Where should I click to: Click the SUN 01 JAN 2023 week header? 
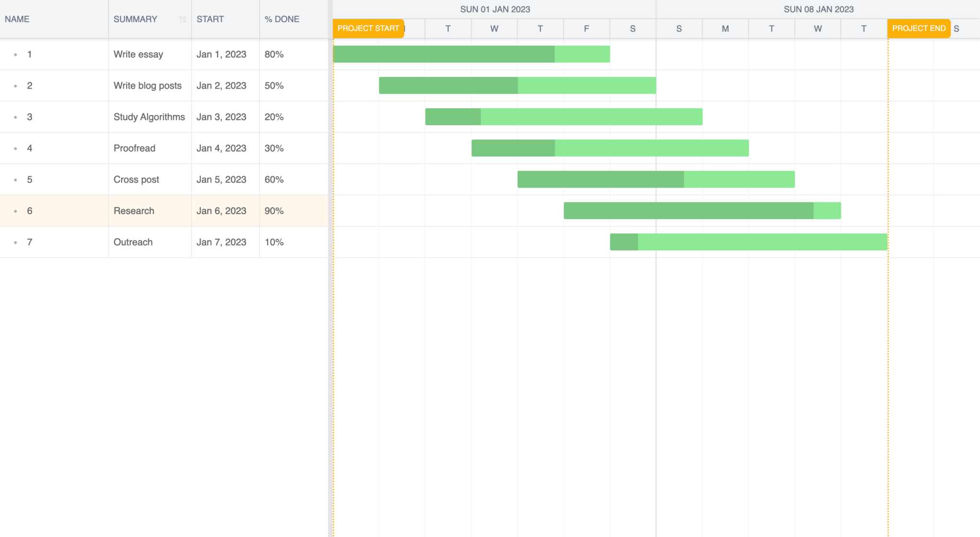pos(495,9)
